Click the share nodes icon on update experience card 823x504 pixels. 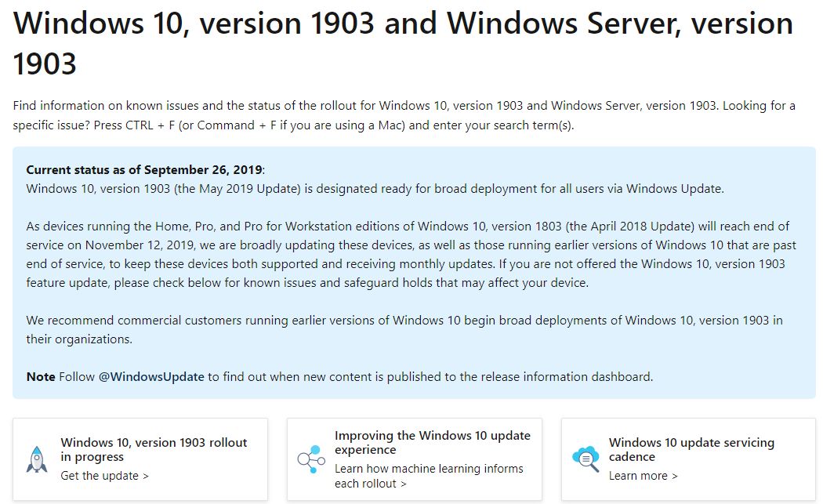pyautogui.click(x=311, y=459)
